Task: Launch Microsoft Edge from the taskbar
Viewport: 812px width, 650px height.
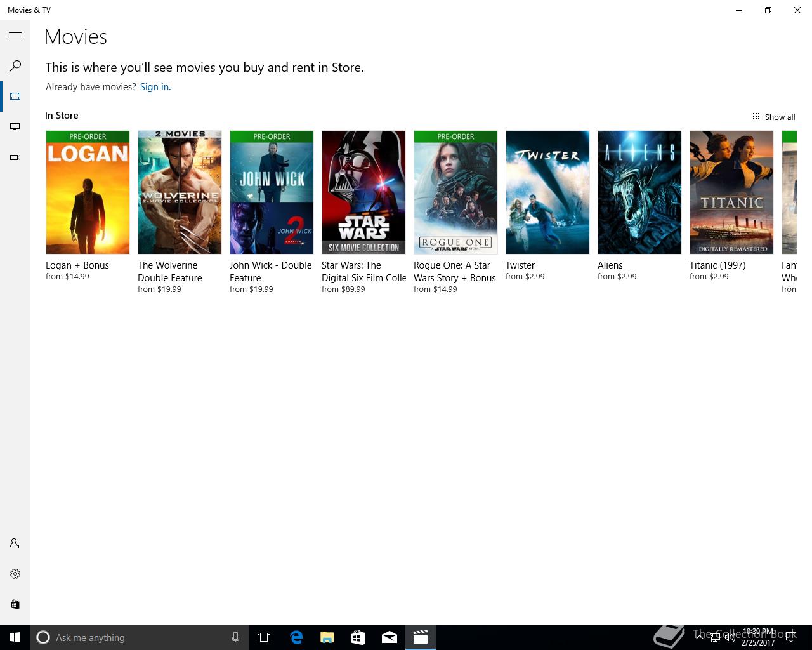Action: (x=296, y=637)
